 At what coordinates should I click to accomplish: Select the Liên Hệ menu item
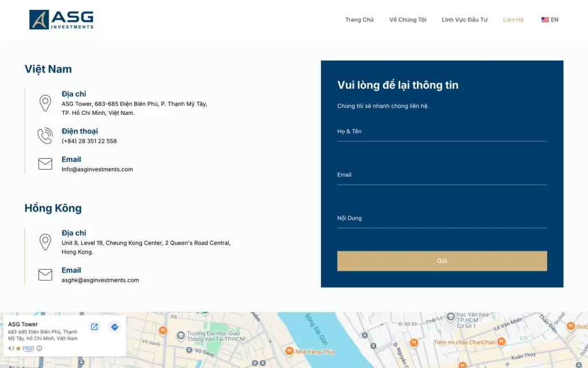[513, 20]
